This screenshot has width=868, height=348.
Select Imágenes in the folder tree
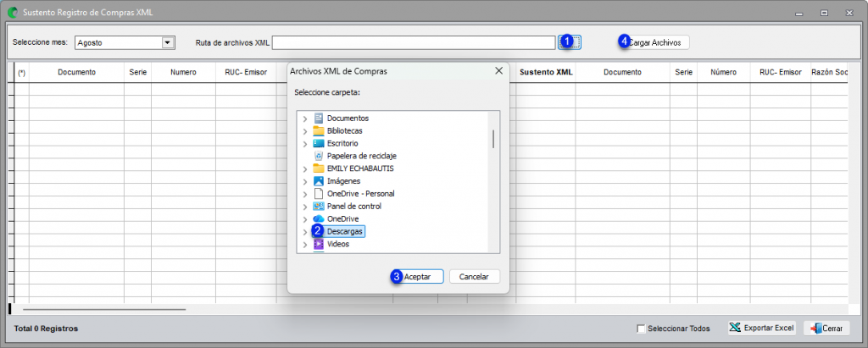[x=344, y=181]
